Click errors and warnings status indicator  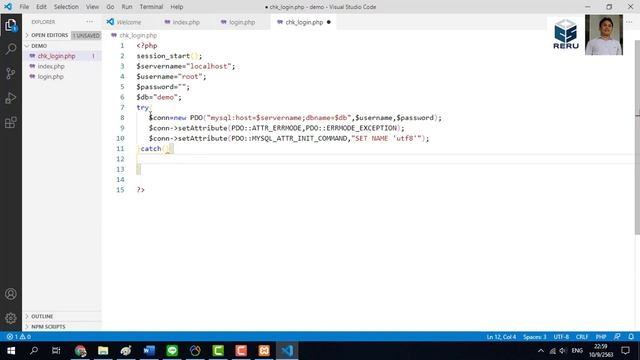coord(19,337)
